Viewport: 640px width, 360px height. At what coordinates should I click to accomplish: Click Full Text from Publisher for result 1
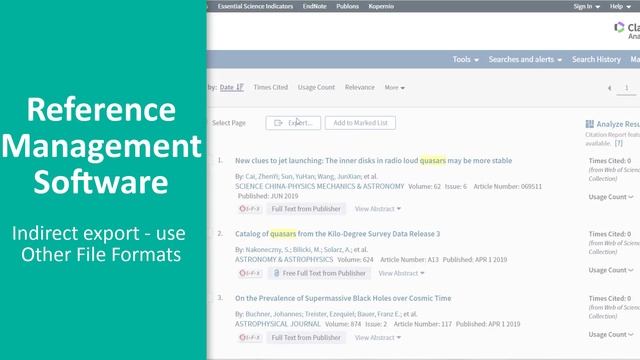coord(306,209)
